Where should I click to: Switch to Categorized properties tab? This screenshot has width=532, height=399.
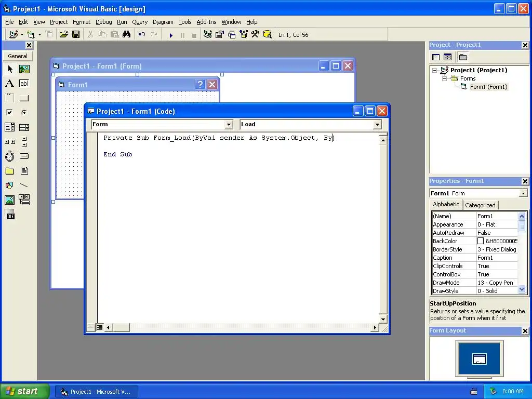(x=480, y=205)
